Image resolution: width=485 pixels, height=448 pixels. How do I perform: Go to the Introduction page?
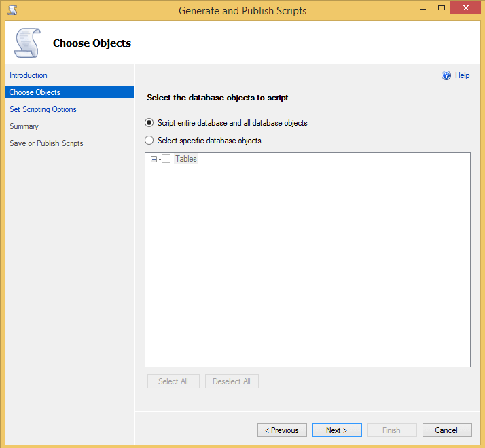pos(29,75)
